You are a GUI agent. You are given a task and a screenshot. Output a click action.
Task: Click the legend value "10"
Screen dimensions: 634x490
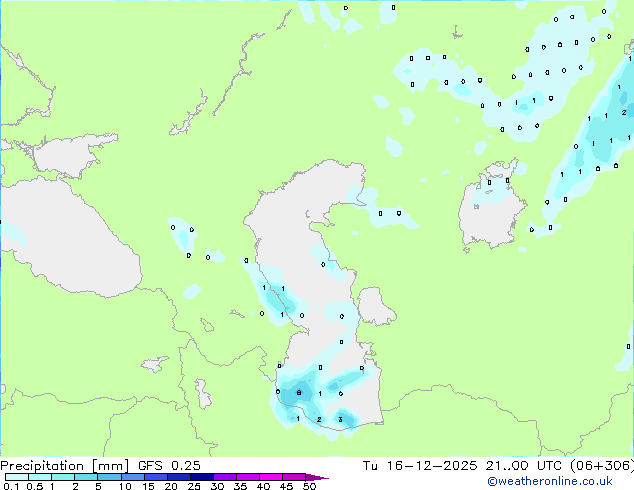click(125, 486)
